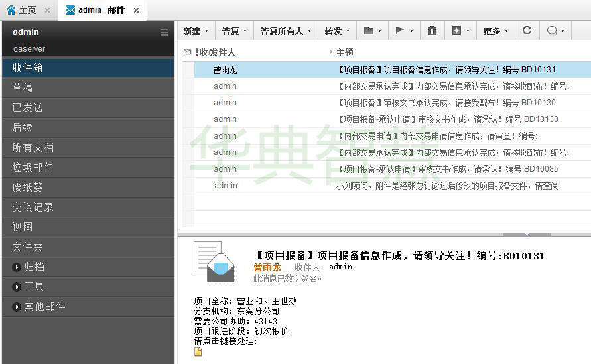This screenshot has height=364, width=591.
Task: Open 废纸篓 folder
Action: click(x=88, y=187)
